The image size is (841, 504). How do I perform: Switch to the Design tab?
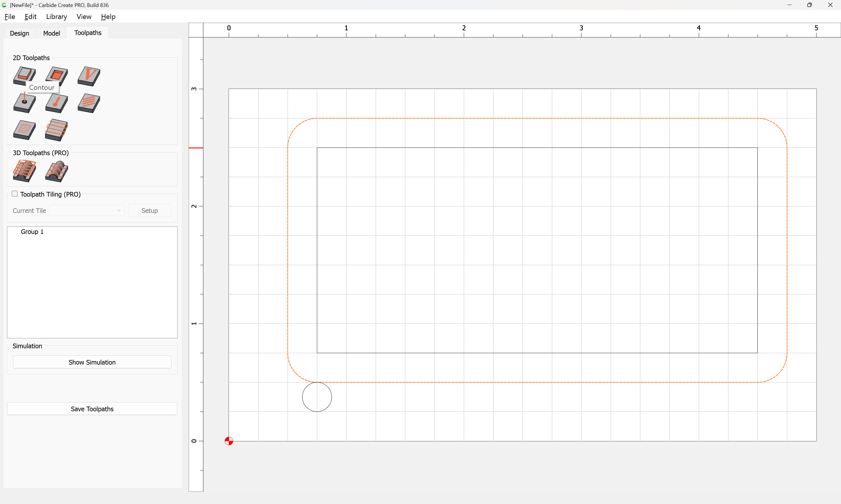click(x=19, y=33)
